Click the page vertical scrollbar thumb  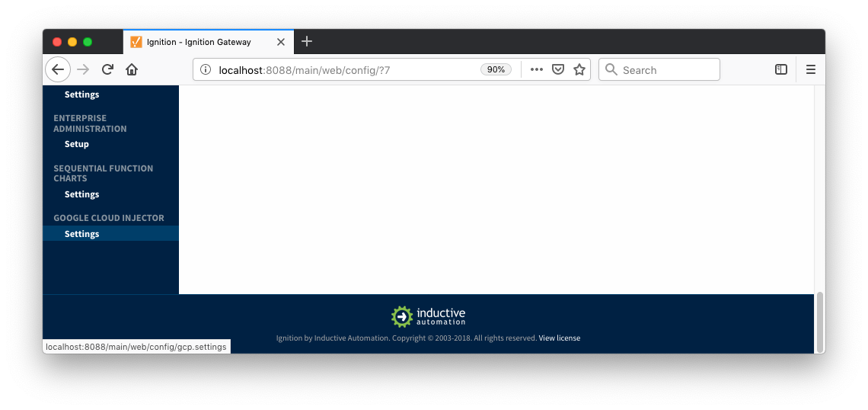point(819,322)
